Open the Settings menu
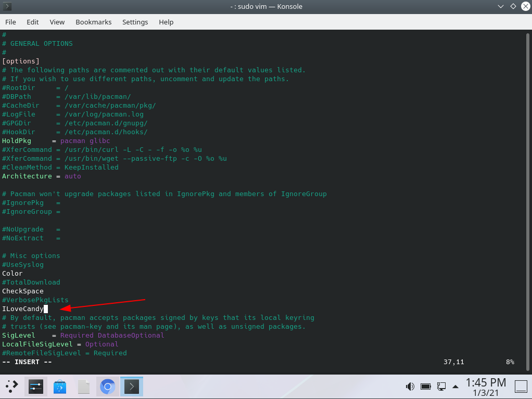The width and height of the screenshot is (532, 399). click(x=135, y=22)
